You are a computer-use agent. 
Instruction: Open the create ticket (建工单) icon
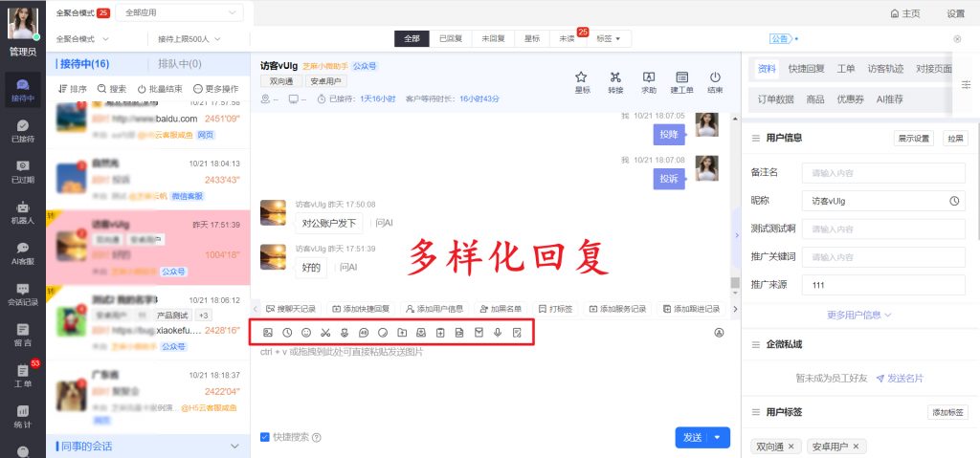tap(681, 80)
